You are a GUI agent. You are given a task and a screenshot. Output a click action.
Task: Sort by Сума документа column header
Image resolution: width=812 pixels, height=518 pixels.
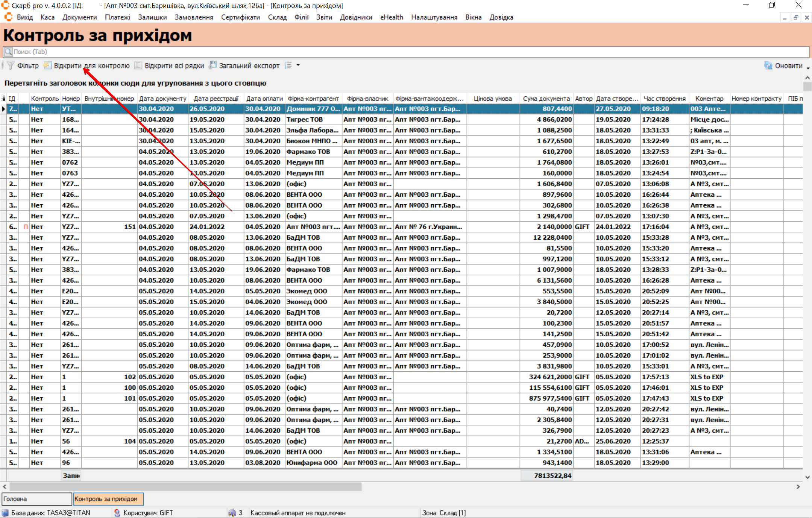546,99
